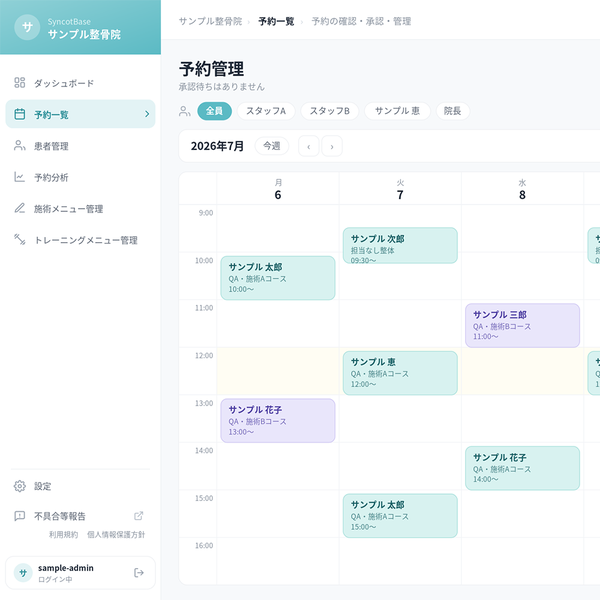This screenshot has width=600, height=600.
Task: Click the 16:00 time label
Action: (204, 545)
